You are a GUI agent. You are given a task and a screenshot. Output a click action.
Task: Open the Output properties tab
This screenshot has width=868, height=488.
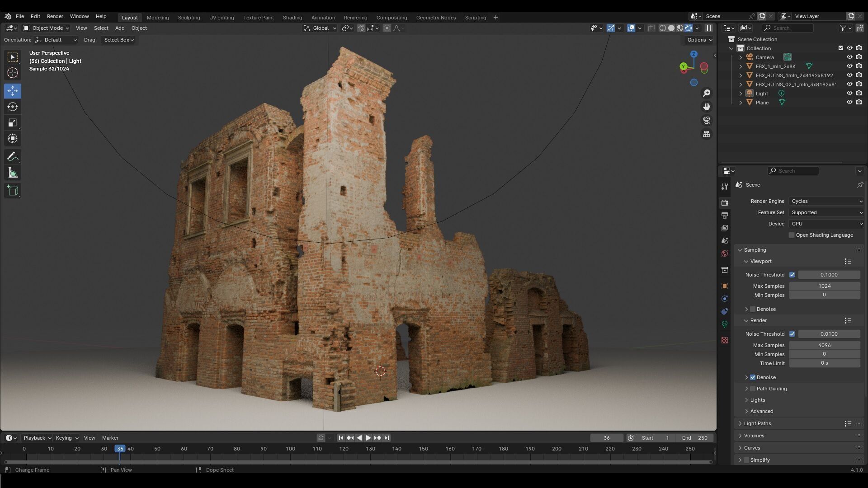click(725, 215)
